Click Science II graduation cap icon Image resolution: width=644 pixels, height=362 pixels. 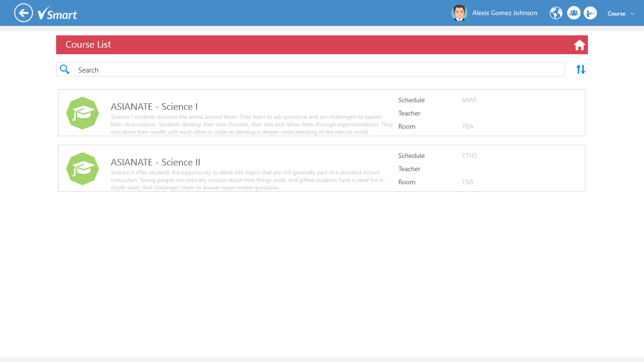coord(83,169)
